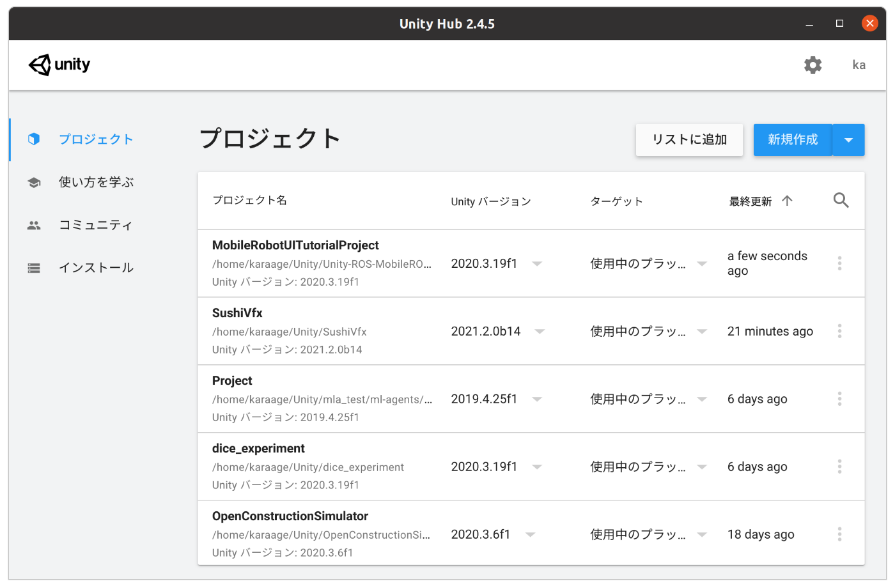
Task: Sort by プロジェクト名 column header
Action: click(249, 200)
